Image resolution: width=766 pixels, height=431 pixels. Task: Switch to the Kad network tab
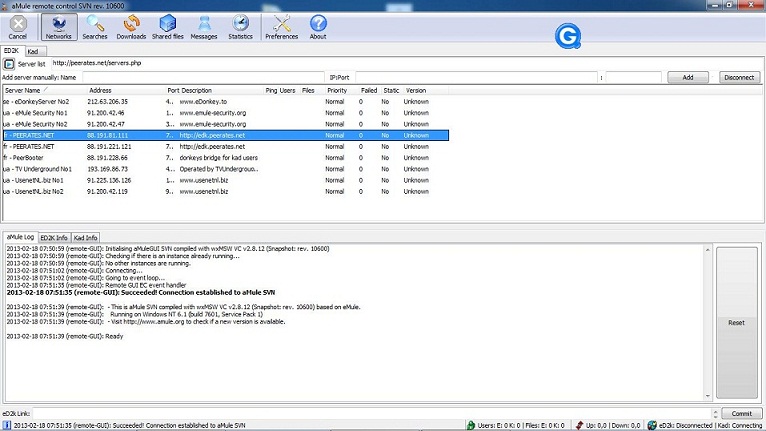pos(33,49)
